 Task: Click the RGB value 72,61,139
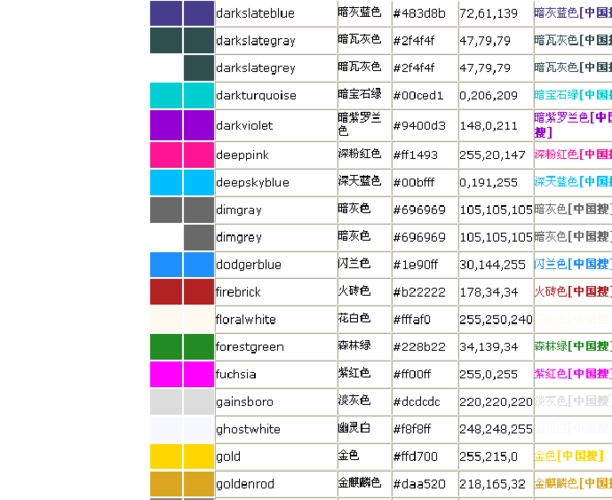coord(488,14)
